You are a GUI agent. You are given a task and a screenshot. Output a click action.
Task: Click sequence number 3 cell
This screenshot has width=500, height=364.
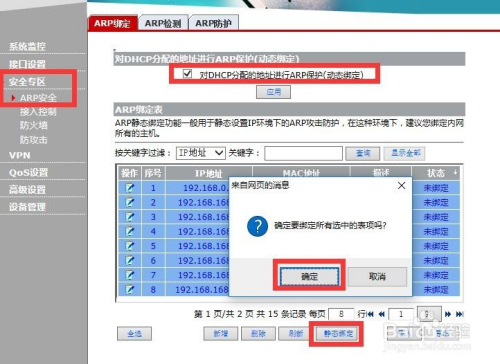pos(153,217)
